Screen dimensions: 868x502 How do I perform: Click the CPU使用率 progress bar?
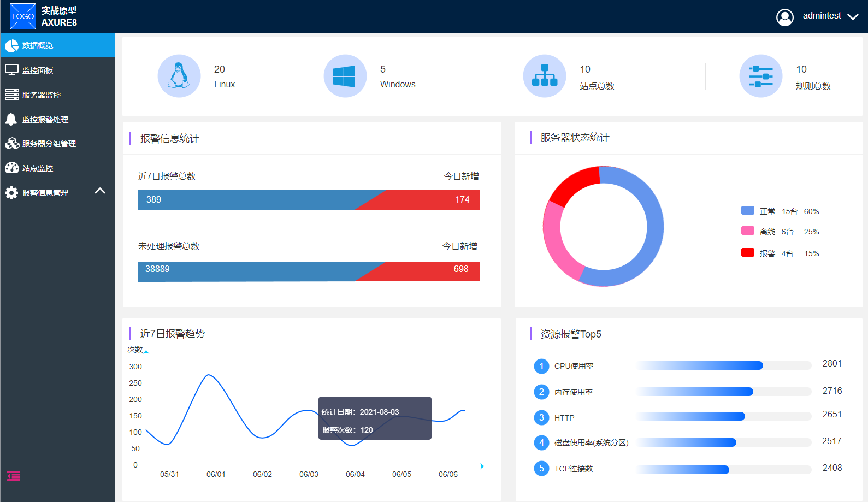point(724,365)
